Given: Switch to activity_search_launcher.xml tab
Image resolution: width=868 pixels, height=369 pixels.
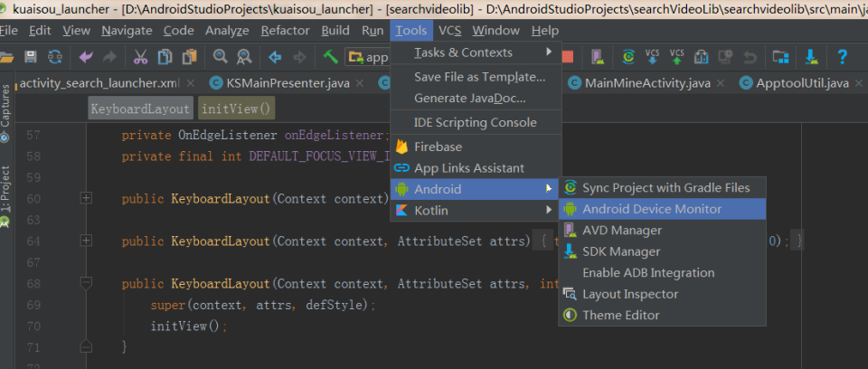Looking at the screenshot, I should pyautogui.click(x=99, y=84).
